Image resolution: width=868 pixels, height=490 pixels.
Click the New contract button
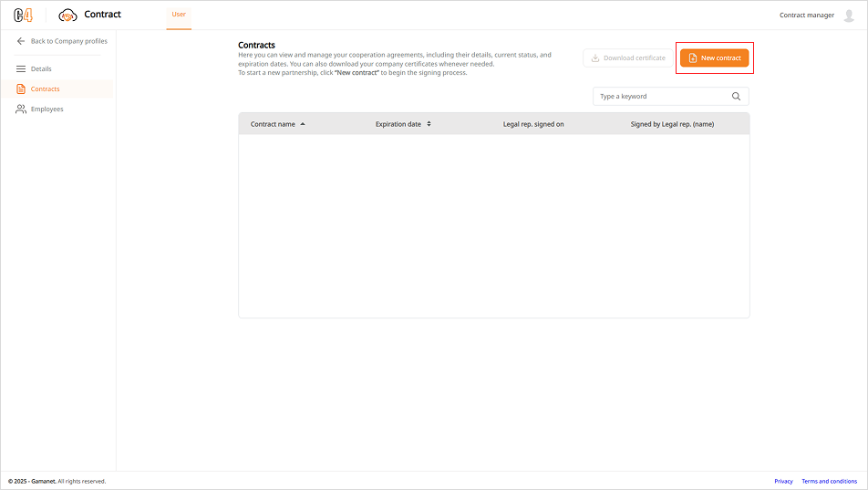[x=715, y=57]
